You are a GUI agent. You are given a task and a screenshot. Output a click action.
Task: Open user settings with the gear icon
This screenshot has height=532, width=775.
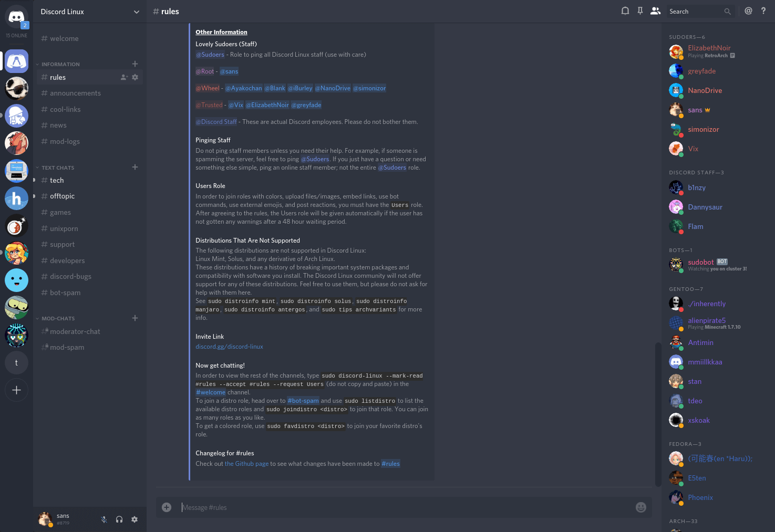coord(135,519)
